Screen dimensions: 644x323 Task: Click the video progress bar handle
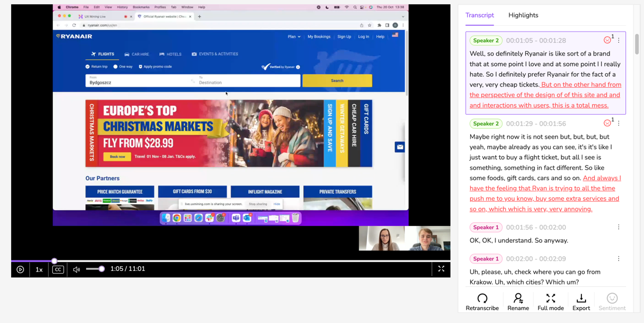(54, 261)
